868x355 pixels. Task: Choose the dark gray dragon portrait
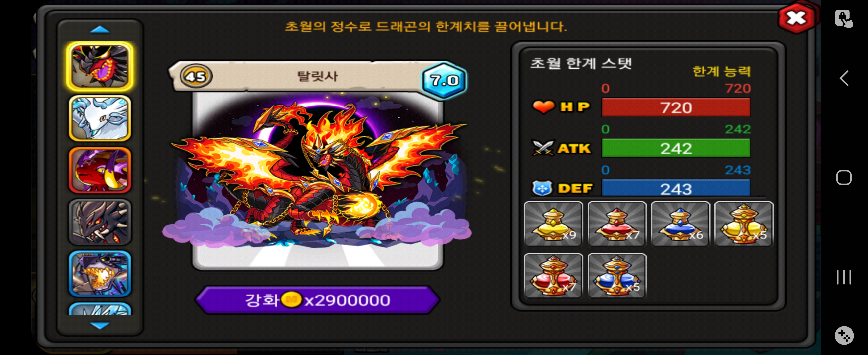(x=100, y=222)
